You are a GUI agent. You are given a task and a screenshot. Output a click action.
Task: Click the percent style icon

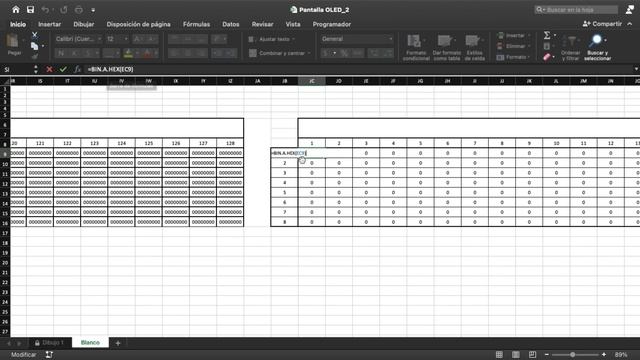point(344,53)
